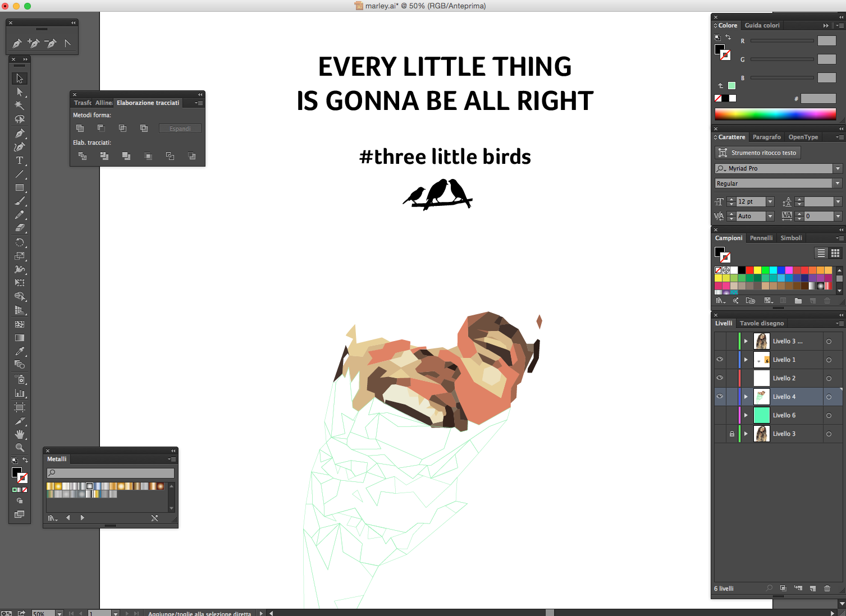Expand Livello 1 layer contents
846x616 pixels.
[x=746, y=360]
